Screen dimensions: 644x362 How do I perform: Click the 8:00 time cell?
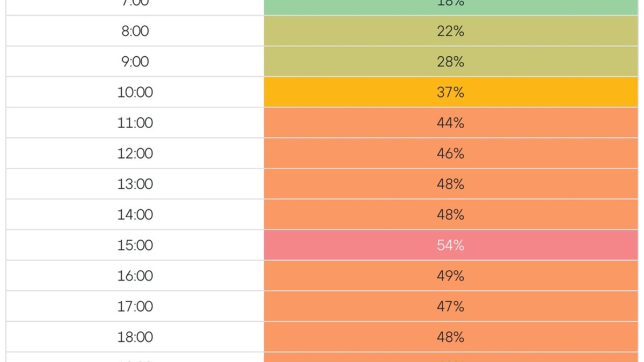tap(135, 31)
